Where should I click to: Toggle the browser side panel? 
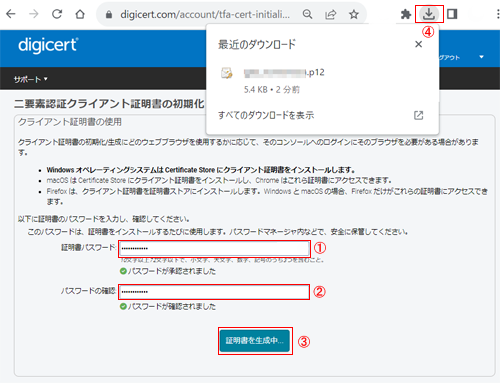(x=452, y=14)
